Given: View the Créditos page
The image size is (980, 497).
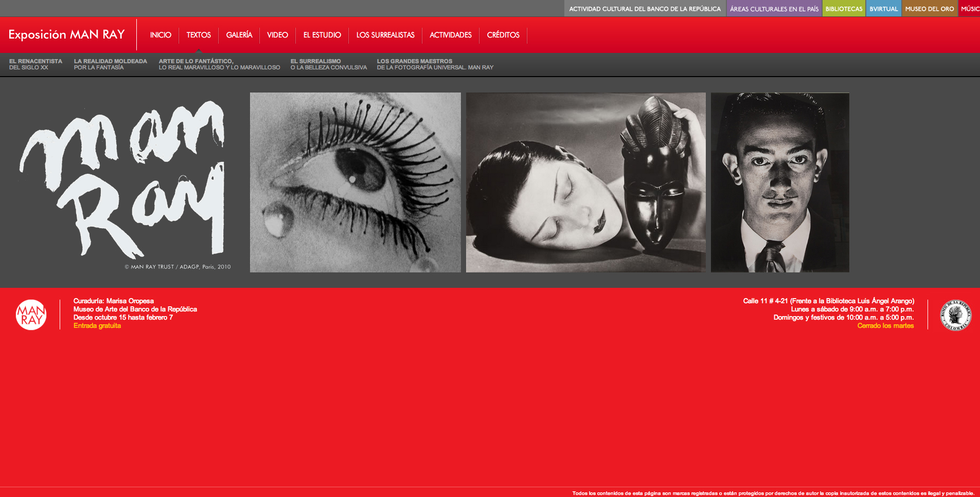Looking at the screenshot, I should coord(503,35).
